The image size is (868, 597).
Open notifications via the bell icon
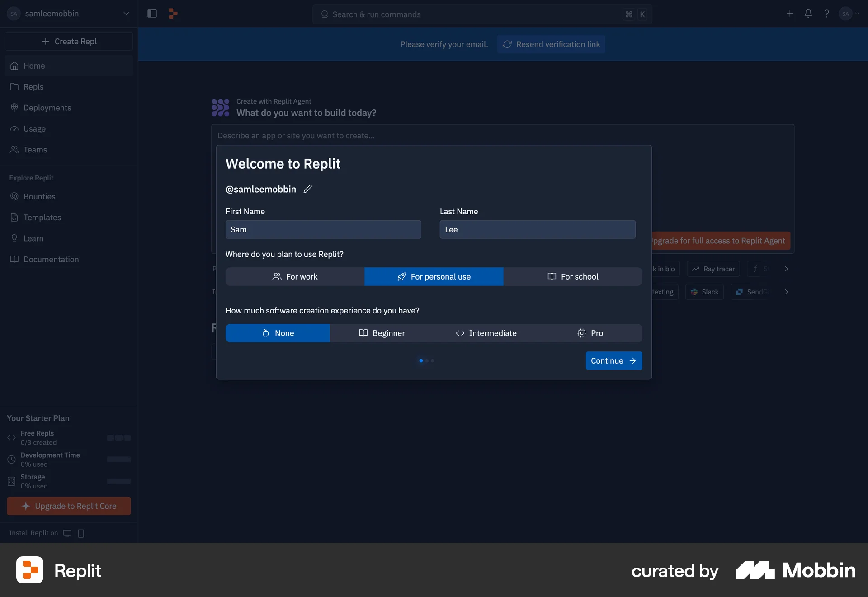[x=808, y=14]
